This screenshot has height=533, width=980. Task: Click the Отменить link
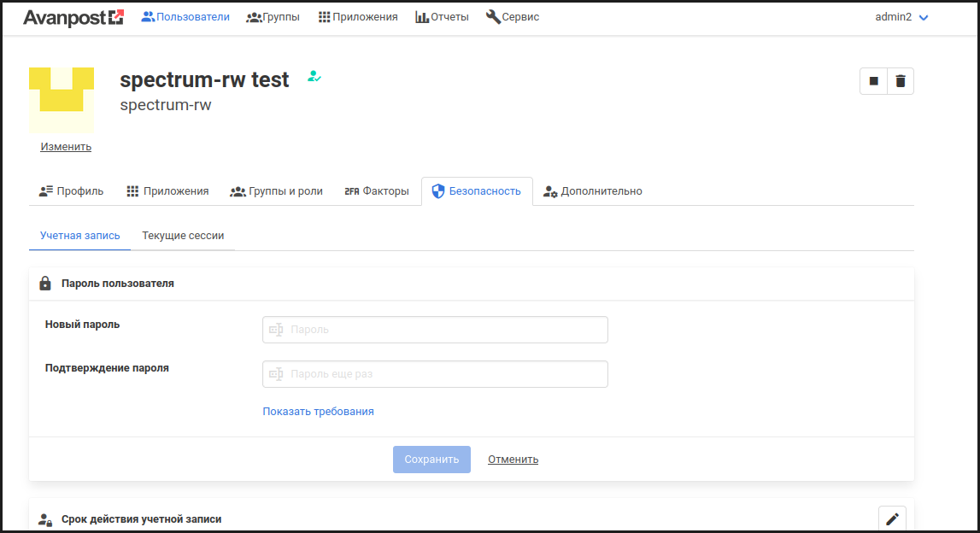[x=513, y=460]
